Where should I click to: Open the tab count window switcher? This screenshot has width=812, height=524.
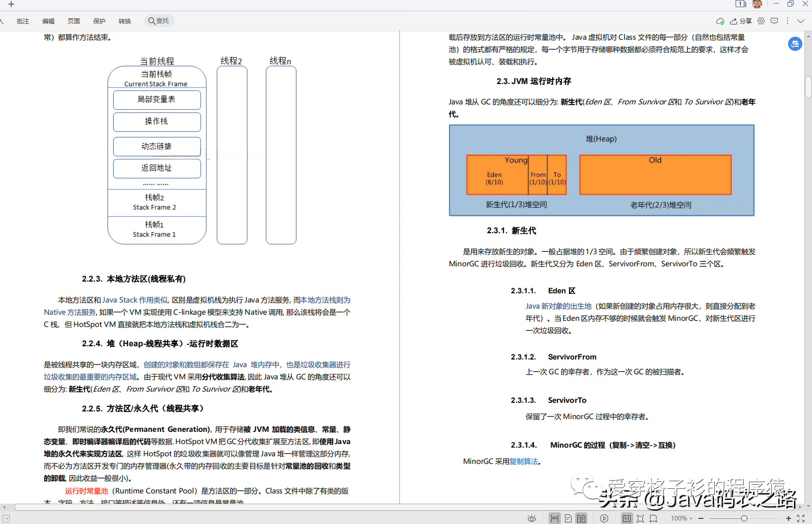pos(741,4)
